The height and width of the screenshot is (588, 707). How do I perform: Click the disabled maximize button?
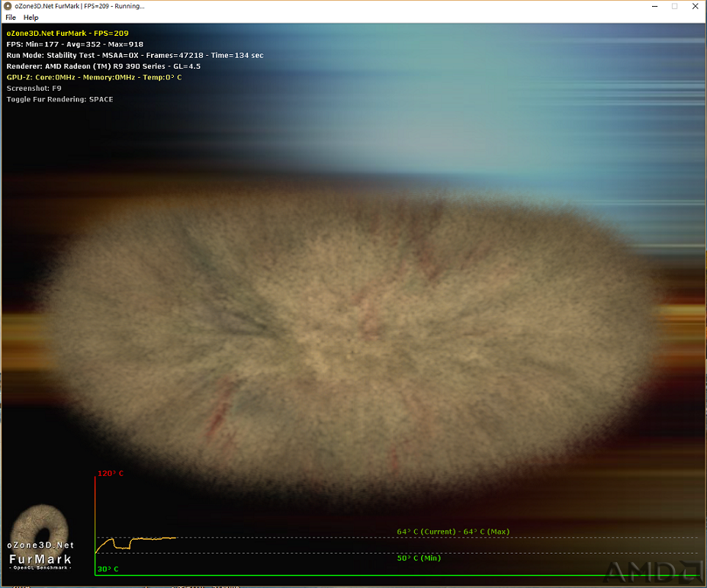tap(674, 6)
